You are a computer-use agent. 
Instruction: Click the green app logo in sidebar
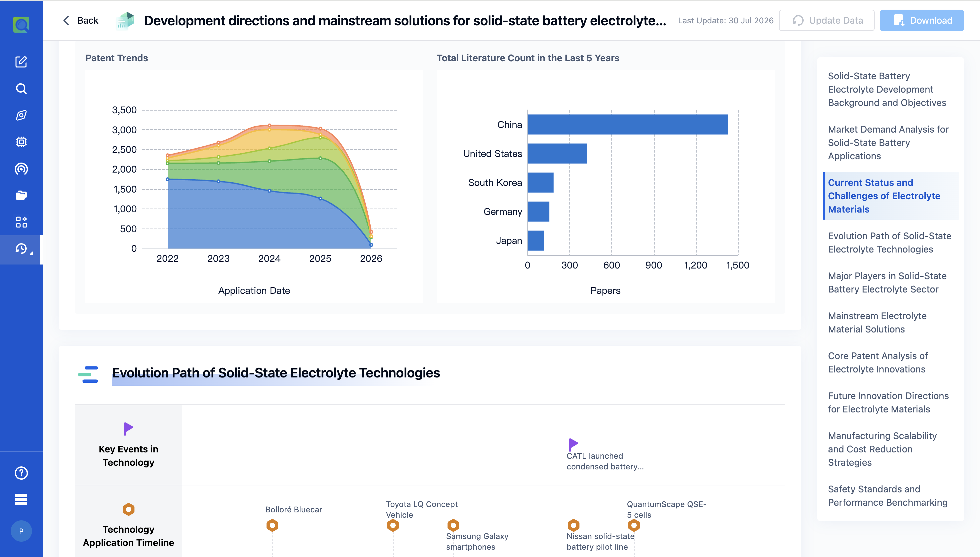tap(21, 24)
